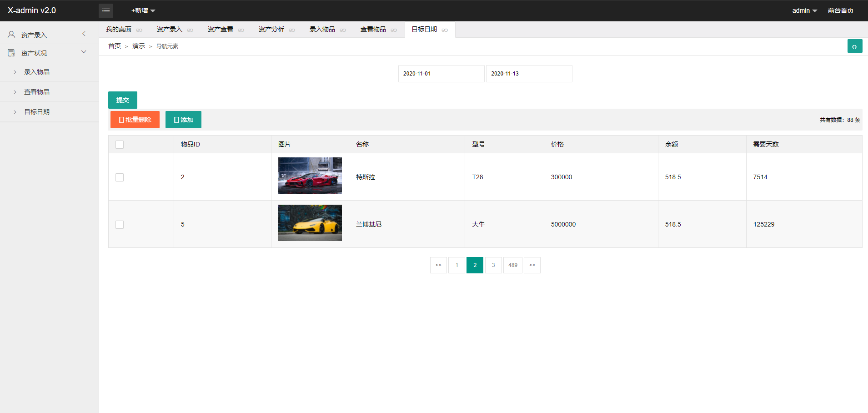
Task: Click the green refresh icon button
Action: coord(855,46)
